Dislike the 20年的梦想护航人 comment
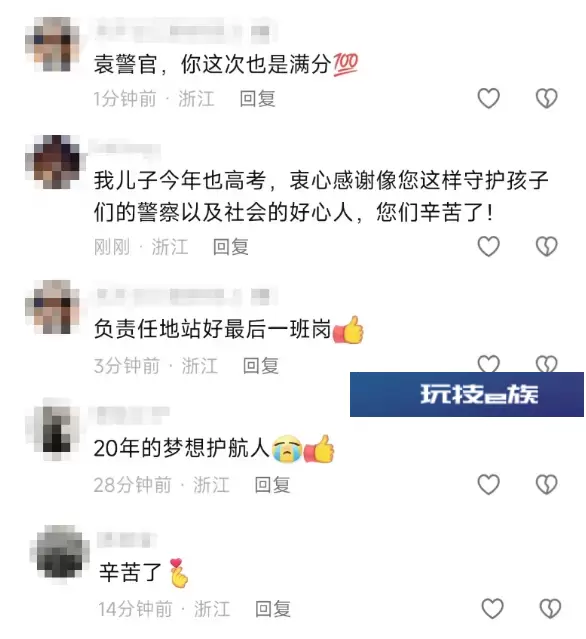The width and height of the screenshot is (586, 639). (x=546, y=485)
